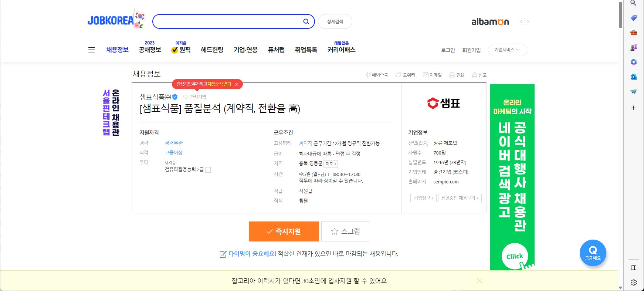
Task: Click the sidebar Outlook icon
Action: pos(633,77)
